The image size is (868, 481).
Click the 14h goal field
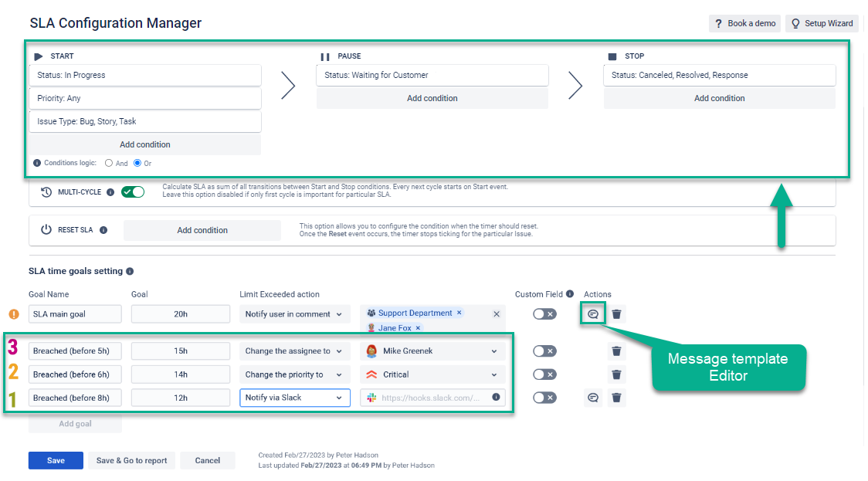coord(181,374)
